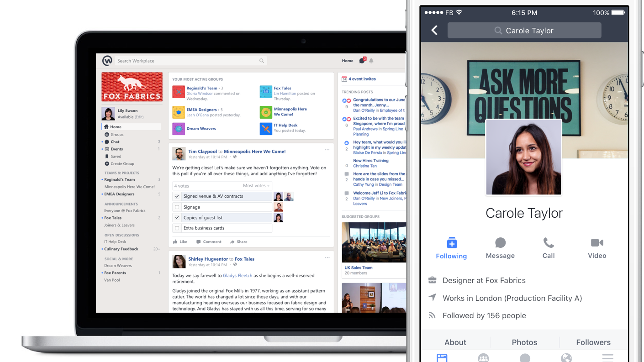Like Tim Claypool's post
The height and width of the screenshot is (362, 644).
point(180,242)
